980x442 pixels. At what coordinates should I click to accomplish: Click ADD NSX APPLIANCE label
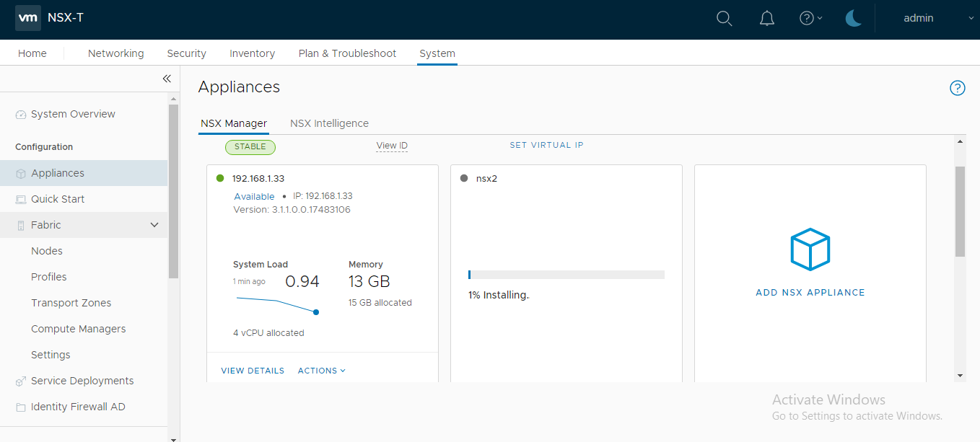[810, 293]
